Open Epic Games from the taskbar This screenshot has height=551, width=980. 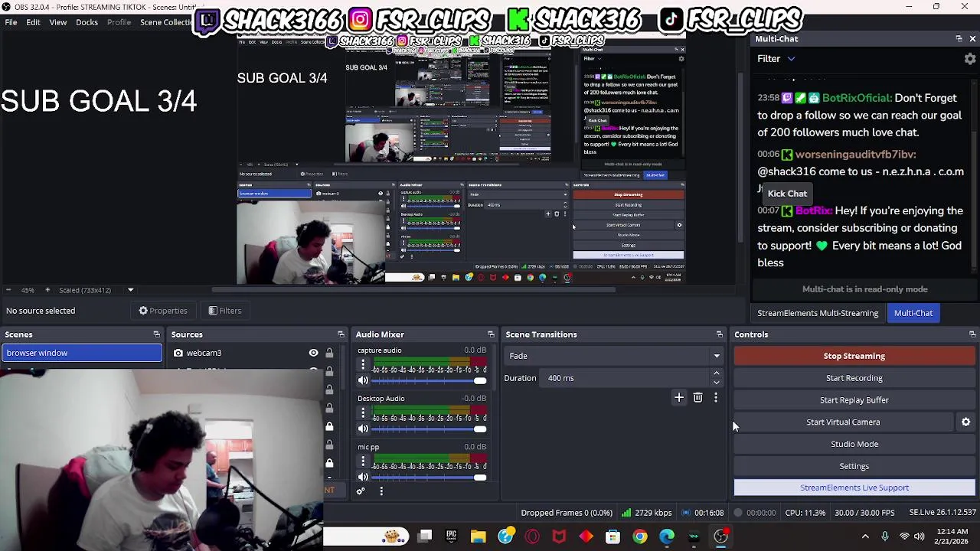[451, 536]
